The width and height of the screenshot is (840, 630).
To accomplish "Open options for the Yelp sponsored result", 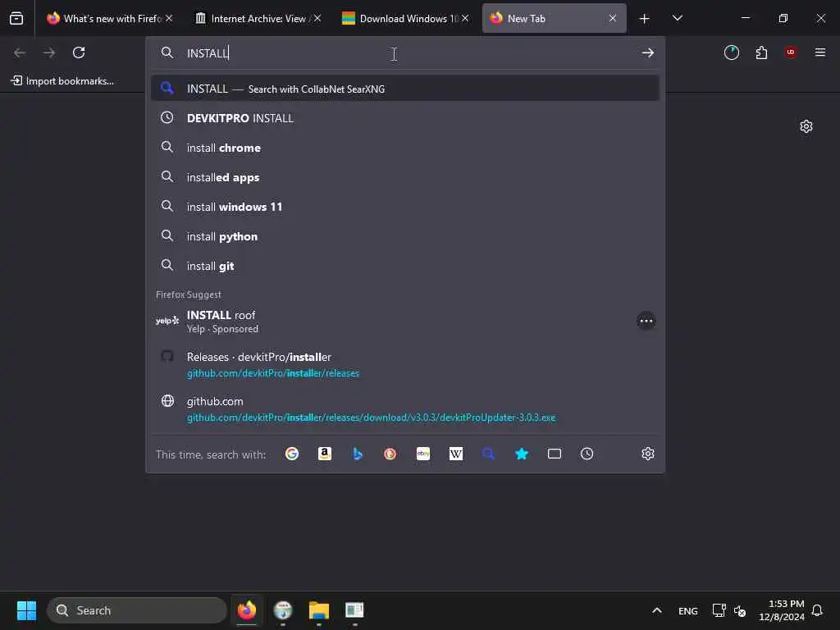I will 646,321.
